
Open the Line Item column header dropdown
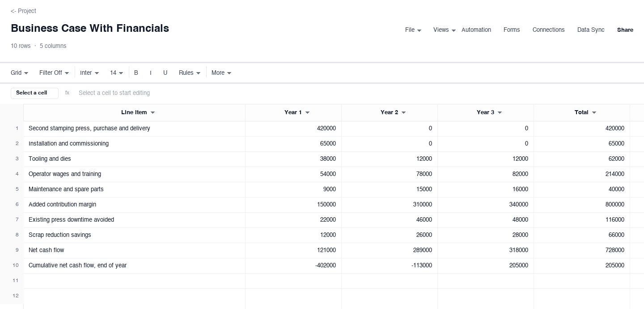click(153, 113)
